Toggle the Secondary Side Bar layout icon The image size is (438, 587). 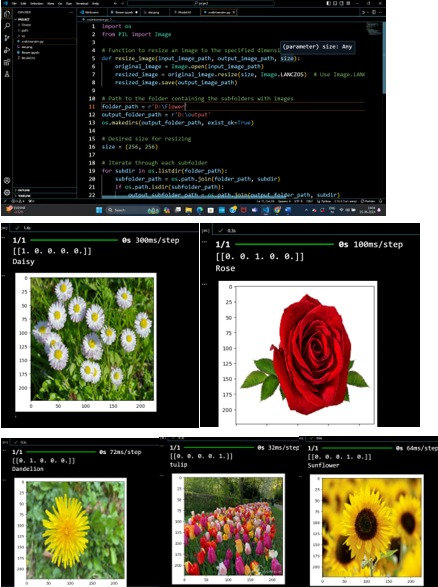click(341, 3)
